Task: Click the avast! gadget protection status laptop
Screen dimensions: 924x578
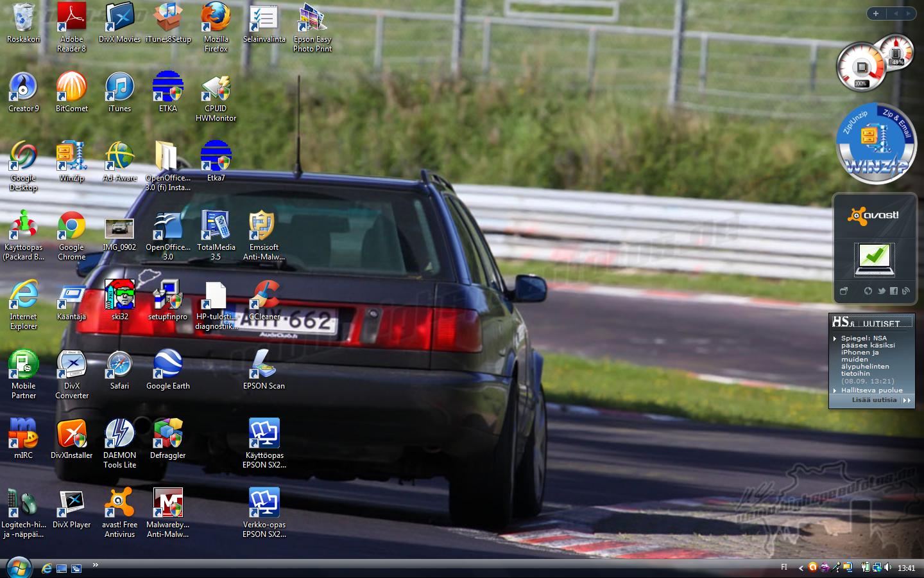Action: 873,258
